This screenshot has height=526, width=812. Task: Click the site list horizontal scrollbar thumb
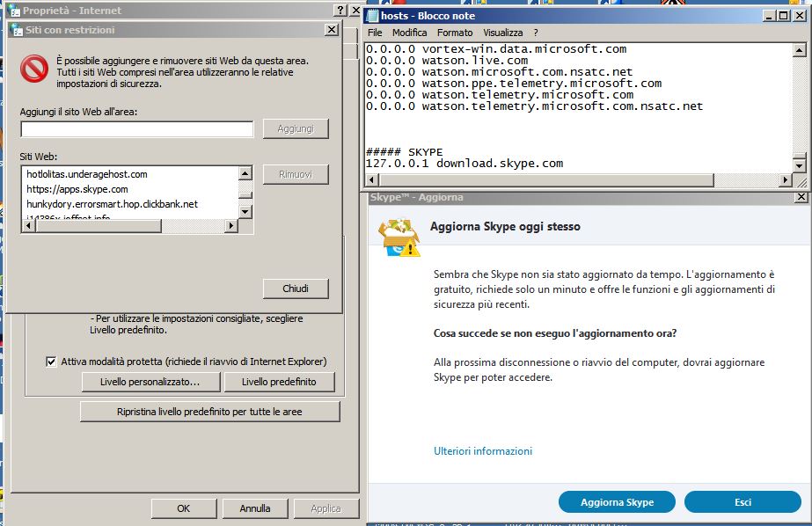[99, 226]
